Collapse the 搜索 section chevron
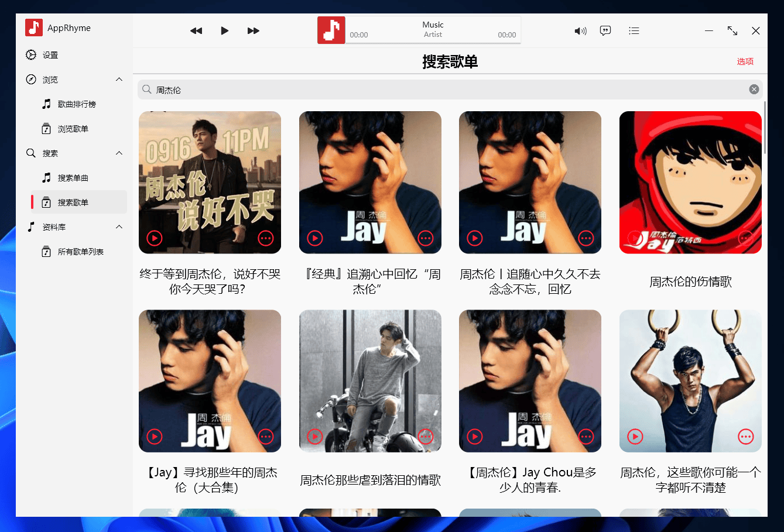784x532 pixels. coord(119,153)
